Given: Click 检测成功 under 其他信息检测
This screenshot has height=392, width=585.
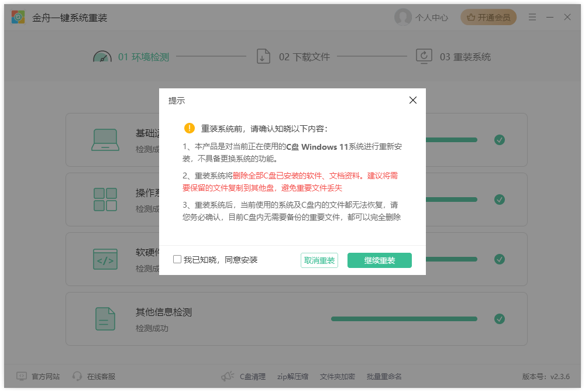Looking at the screenshot, I should coord(152,328).
